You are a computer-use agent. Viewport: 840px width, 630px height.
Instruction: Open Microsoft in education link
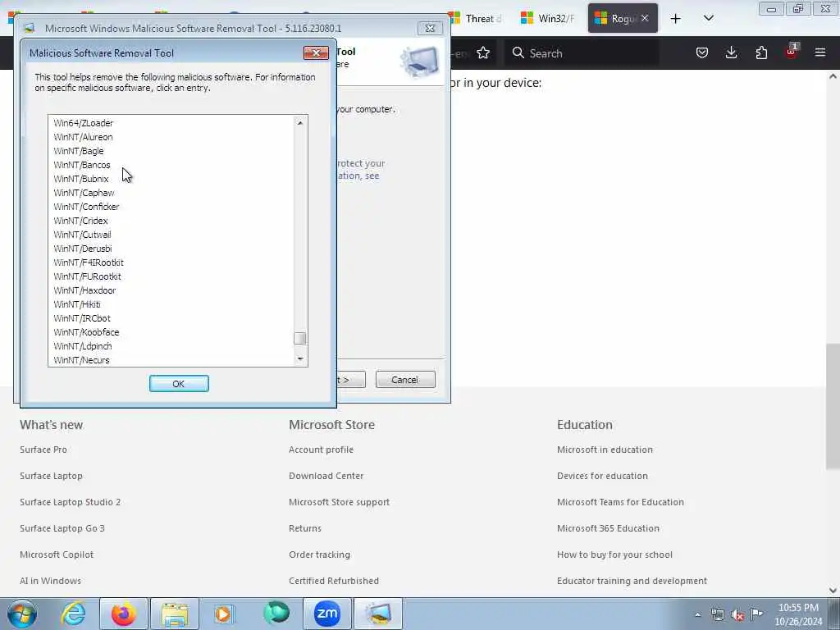605,450
